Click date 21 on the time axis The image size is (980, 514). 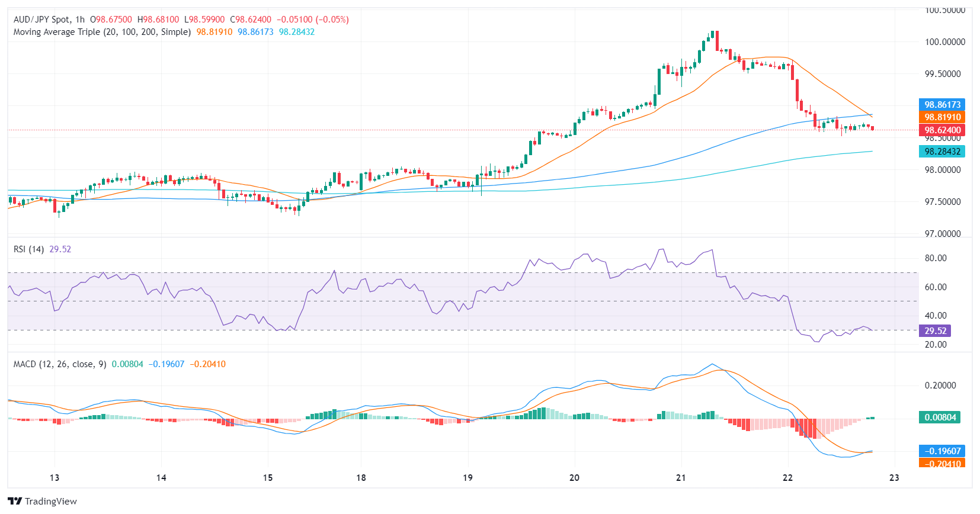(x=681, y=478)
